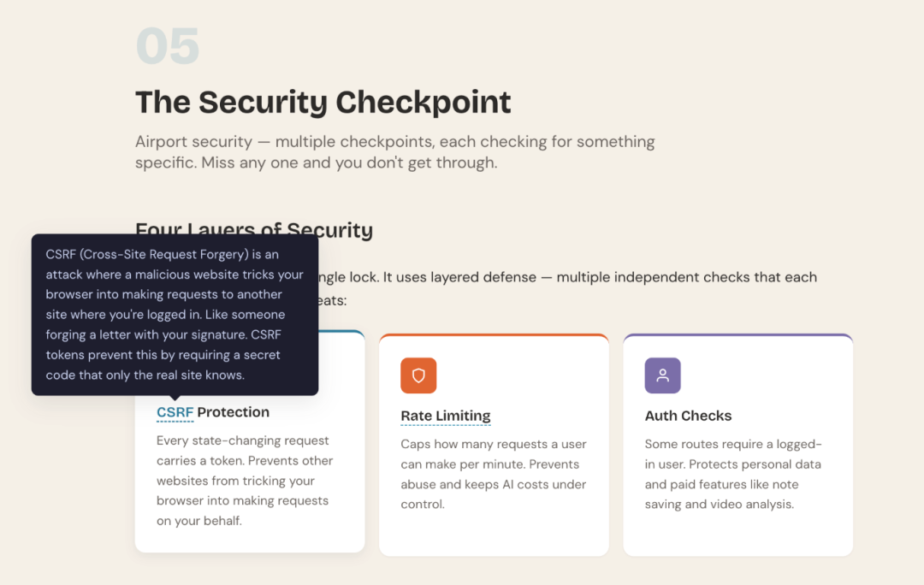Click the underlined Rate Limiting term
The image size is (924, 585).
pyautogui.click(x=446, y=416)
